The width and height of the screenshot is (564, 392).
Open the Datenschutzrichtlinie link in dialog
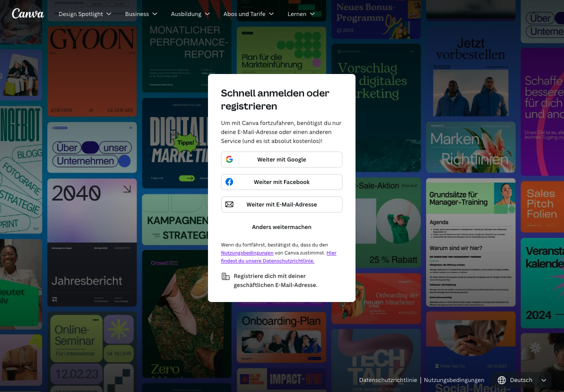267,260
